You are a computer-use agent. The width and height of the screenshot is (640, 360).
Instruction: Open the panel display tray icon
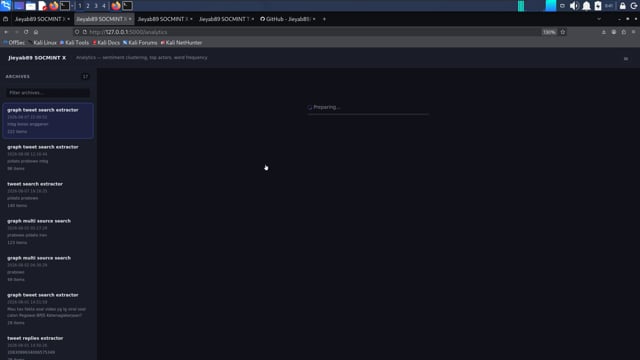pyautogui.click(x=562, y=6)
